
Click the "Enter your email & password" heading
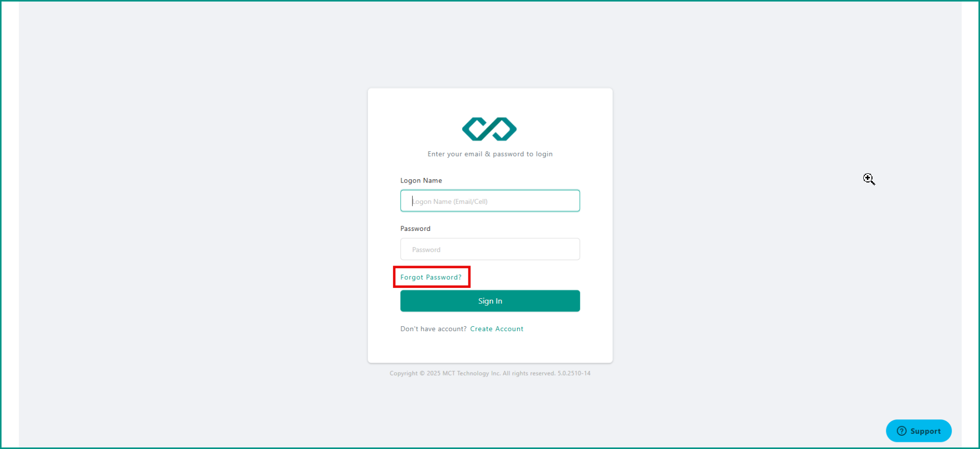(490, 154)
